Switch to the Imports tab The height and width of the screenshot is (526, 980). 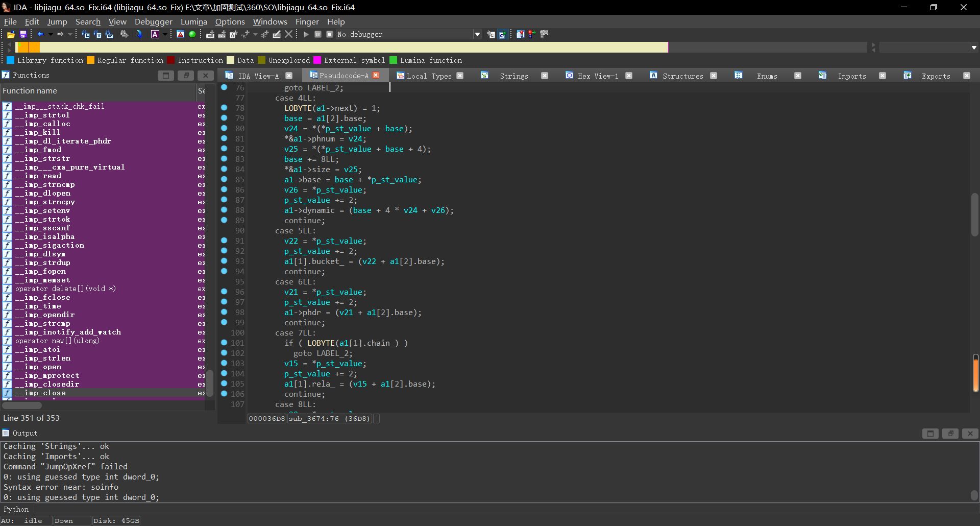[852, 76]
